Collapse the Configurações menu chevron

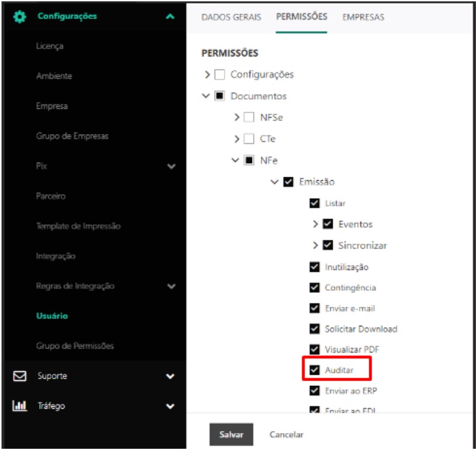point(170,17)
